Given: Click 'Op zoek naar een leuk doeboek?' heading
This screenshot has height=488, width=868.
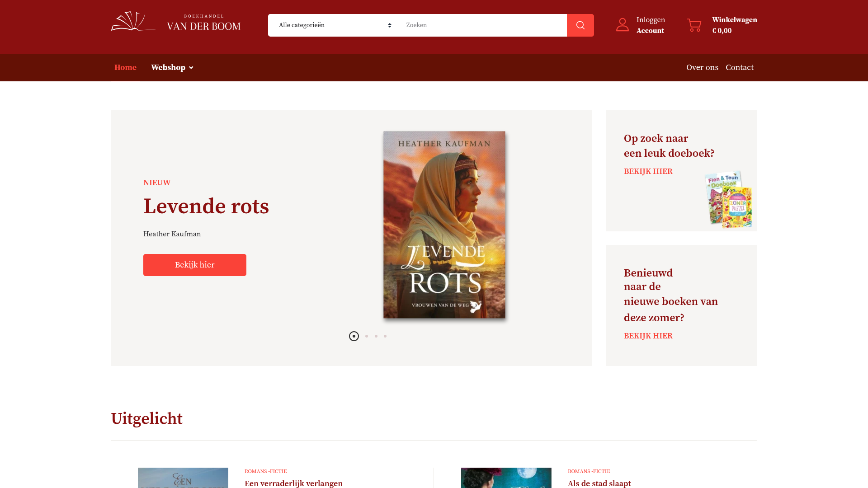Looking at the screenshot, I should 669,146.
